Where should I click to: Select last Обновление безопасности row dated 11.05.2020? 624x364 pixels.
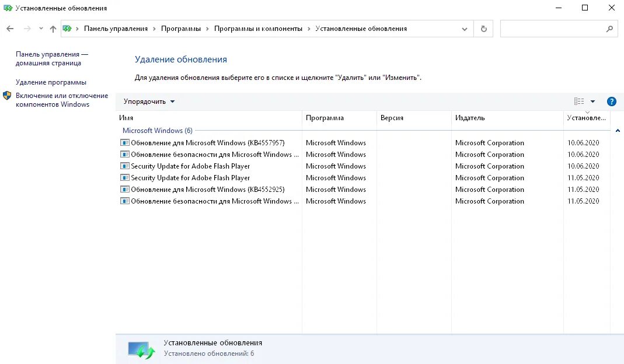[363, 201]
